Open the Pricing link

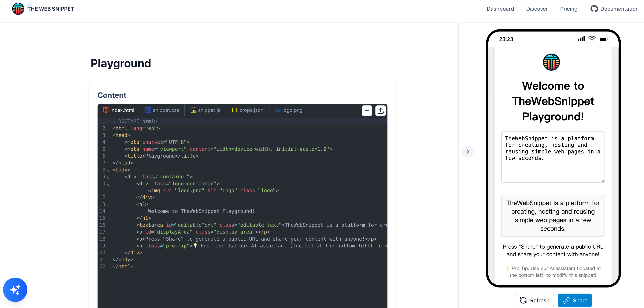568,9
